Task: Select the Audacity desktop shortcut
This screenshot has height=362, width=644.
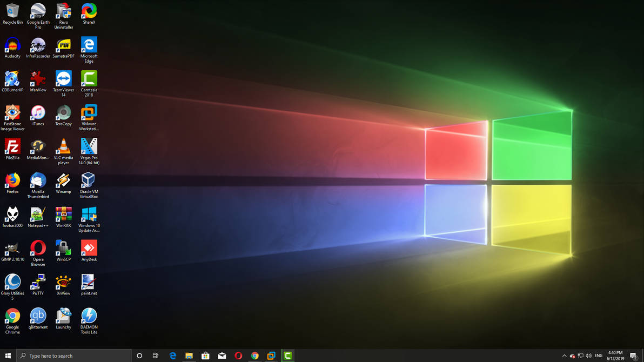Action: coord(13,48)
